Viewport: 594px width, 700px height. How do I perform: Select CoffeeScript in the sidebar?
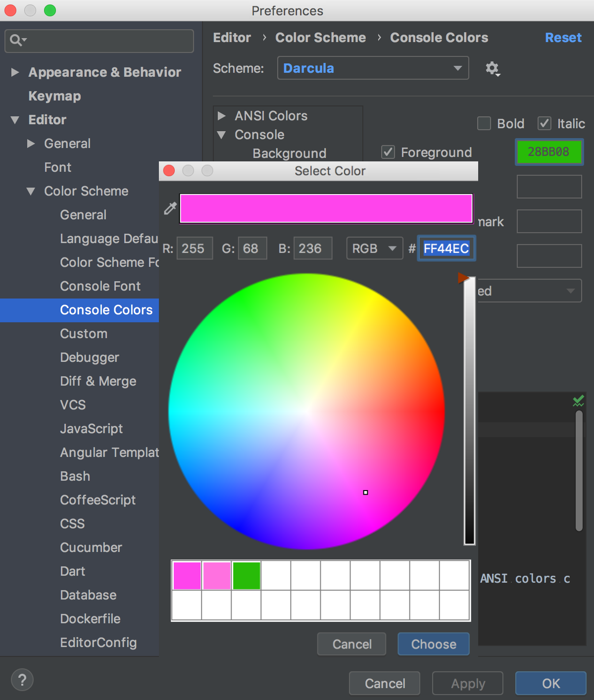click(98, 500)
